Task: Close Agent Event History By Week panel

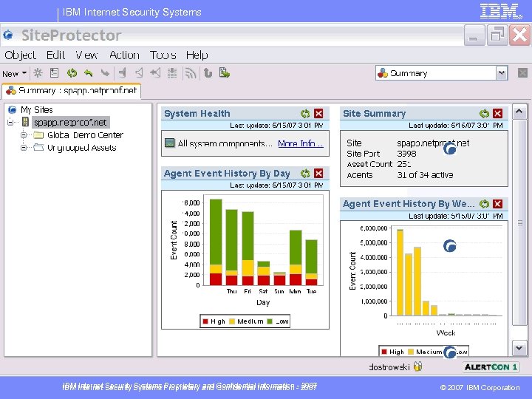Action: point(497,204)
